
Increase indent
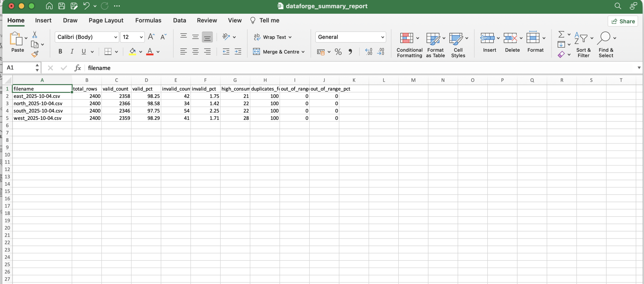click(238, 52)
